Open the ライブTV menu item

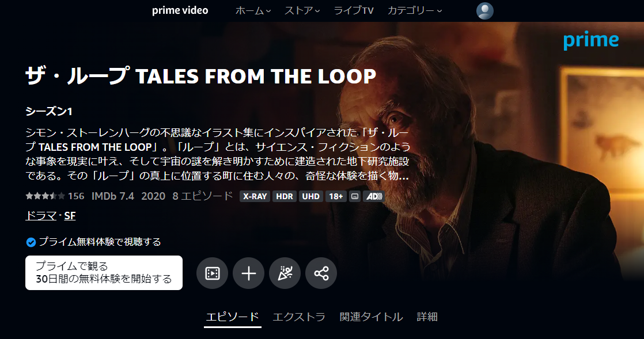click(x=354, y=11)
